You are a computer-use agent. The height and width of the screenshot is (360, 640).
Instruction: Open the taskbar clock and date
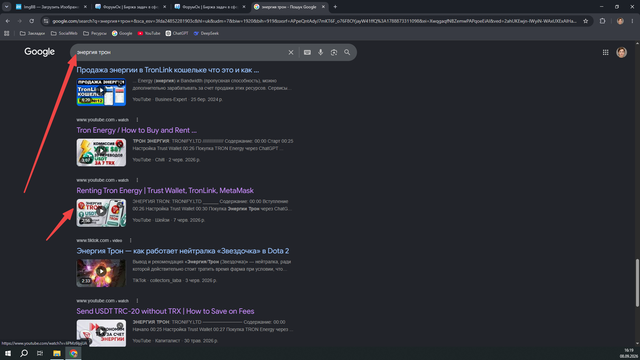click(629, 353)
